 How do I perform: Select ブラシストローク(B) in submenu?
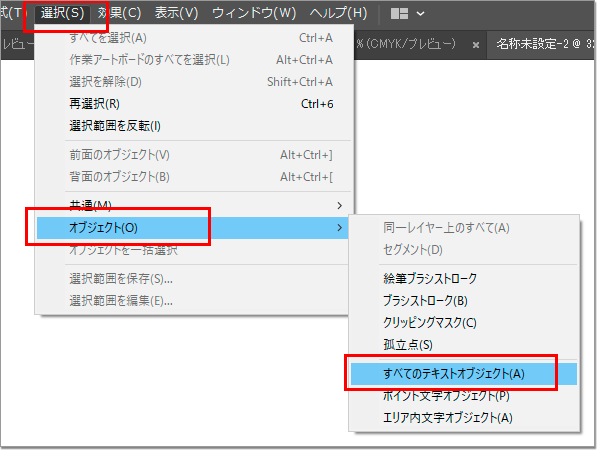[x=424, y=300]
